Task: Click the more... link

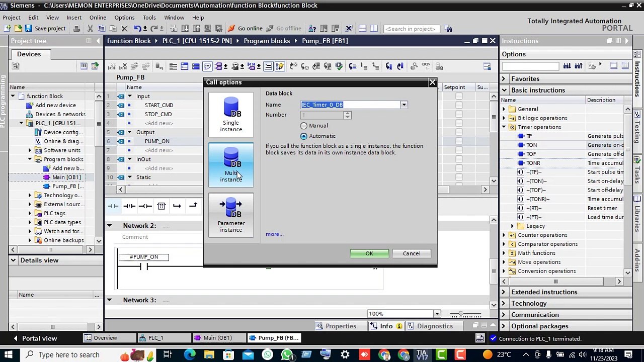Action: click(275, 234)
